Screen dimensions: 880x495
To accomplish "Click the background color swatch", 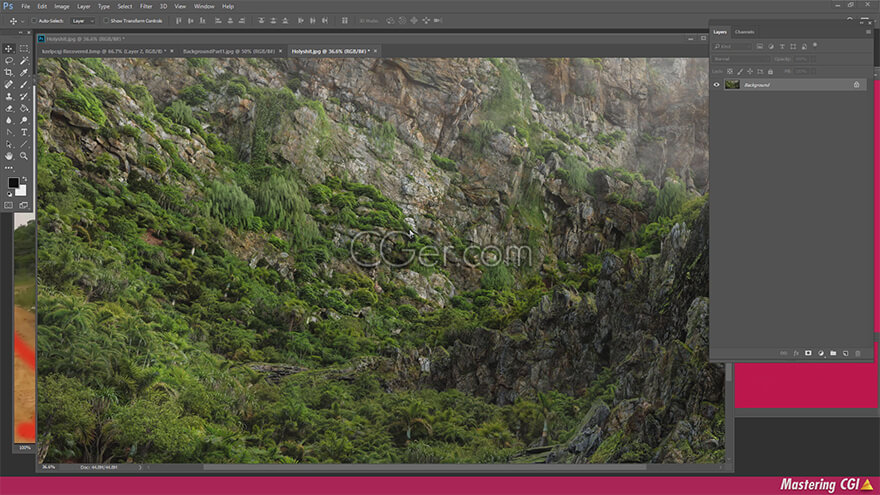I will coord(21,191).
